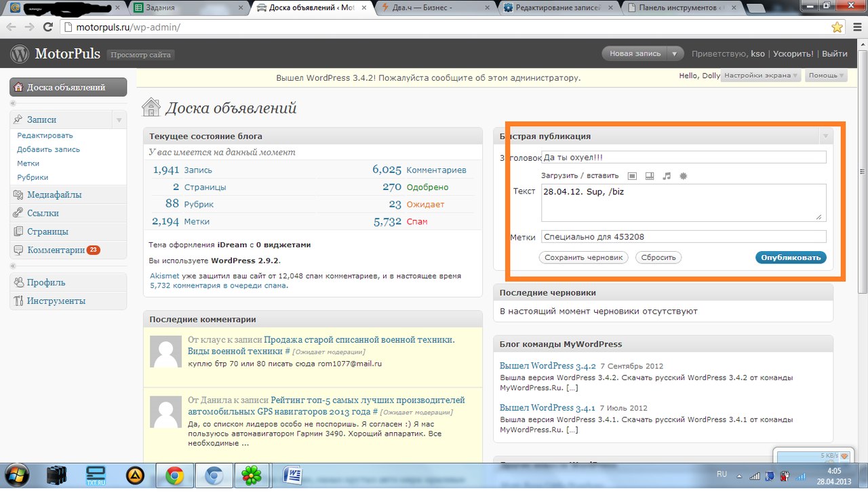Open the Ссылки sidebar section
Screen dimensions: 868x492
click(x=68, y=213)
